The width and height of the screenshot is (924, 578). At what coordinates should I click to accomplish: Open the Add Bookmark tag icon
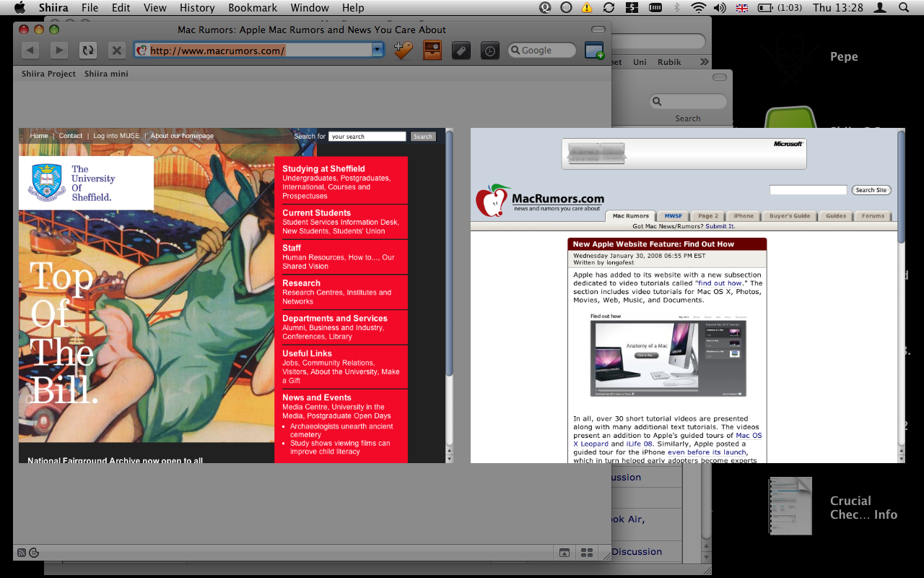click(403, 50)
